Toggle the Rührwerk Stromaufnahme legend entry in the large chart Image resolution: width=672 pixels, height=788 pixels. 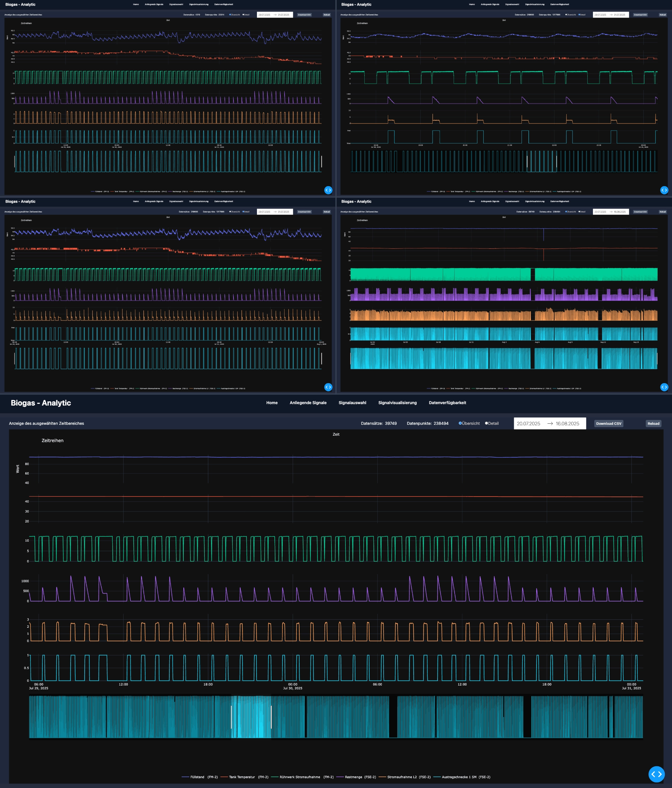[300, 777]
